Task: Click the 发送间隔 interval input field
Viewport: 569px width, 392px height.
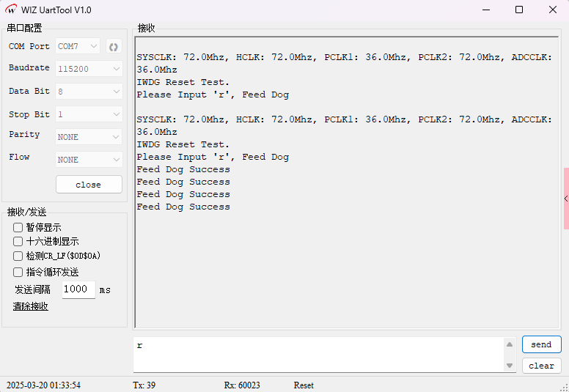Action: point(78,289)
